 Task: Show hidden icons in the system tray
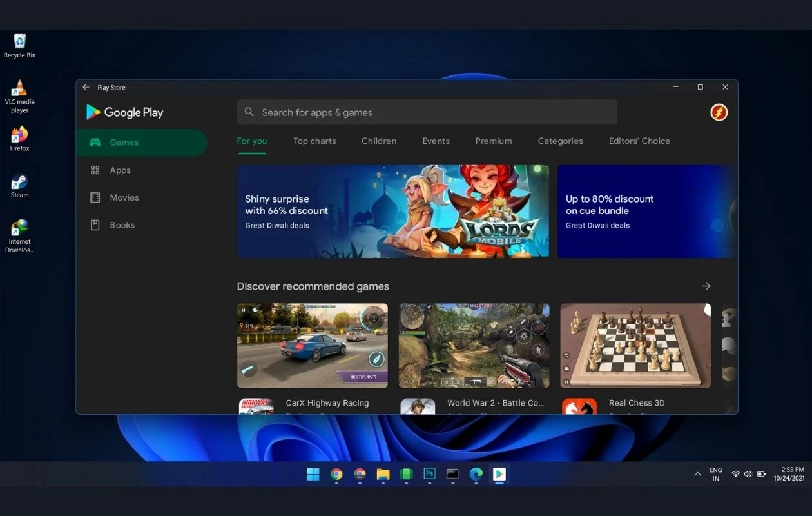(x=697, y=474)
